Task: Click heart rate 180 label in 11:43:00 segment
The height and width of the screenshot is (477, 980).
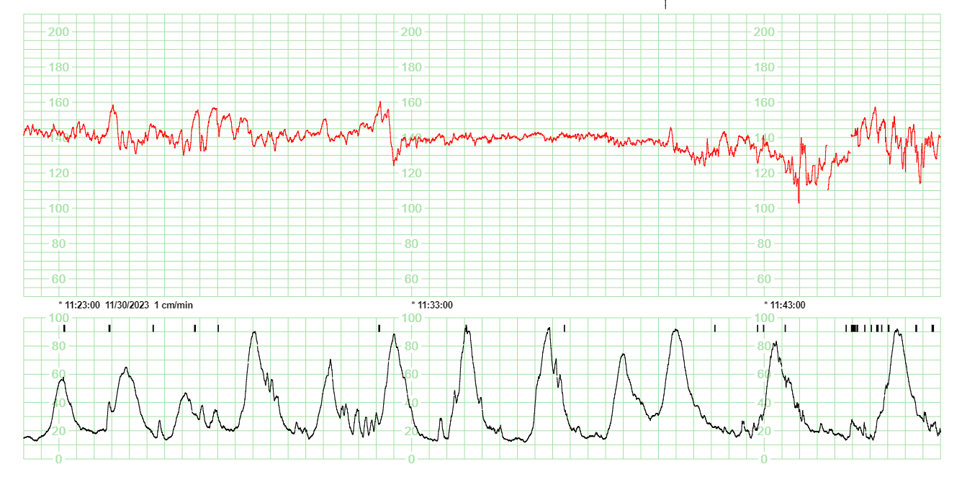Action: (764, 68)
